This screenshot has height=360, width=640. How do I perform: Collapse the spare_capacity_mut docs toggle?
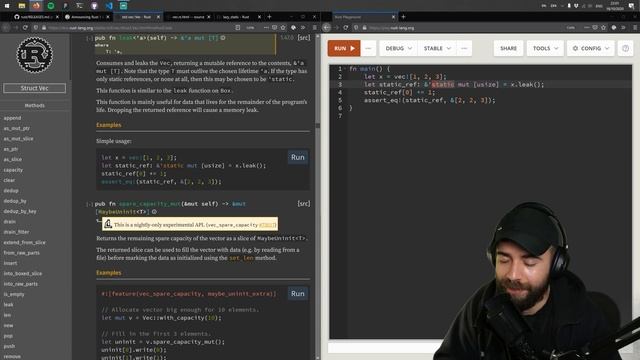click(x=89, y=204)
